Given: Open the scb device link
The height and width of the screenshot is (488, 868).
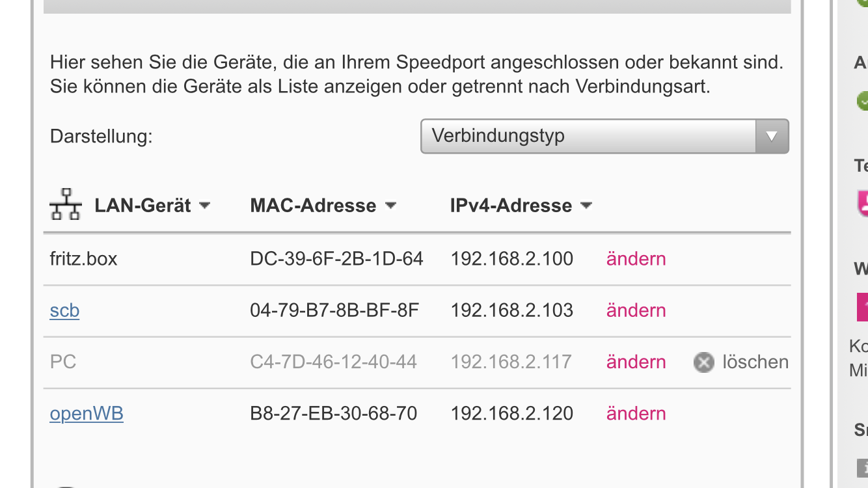Looking at the screenshot, I should pyautogui.click(x=64, y=310).
